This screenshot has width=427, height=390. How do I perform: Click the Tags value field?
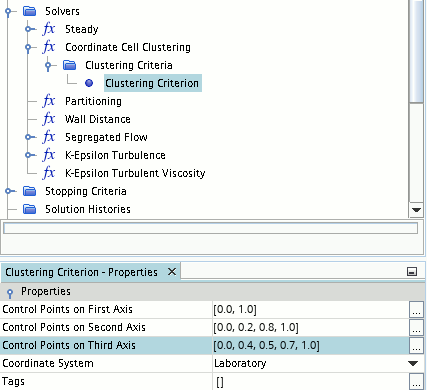(x=311, y=382)
